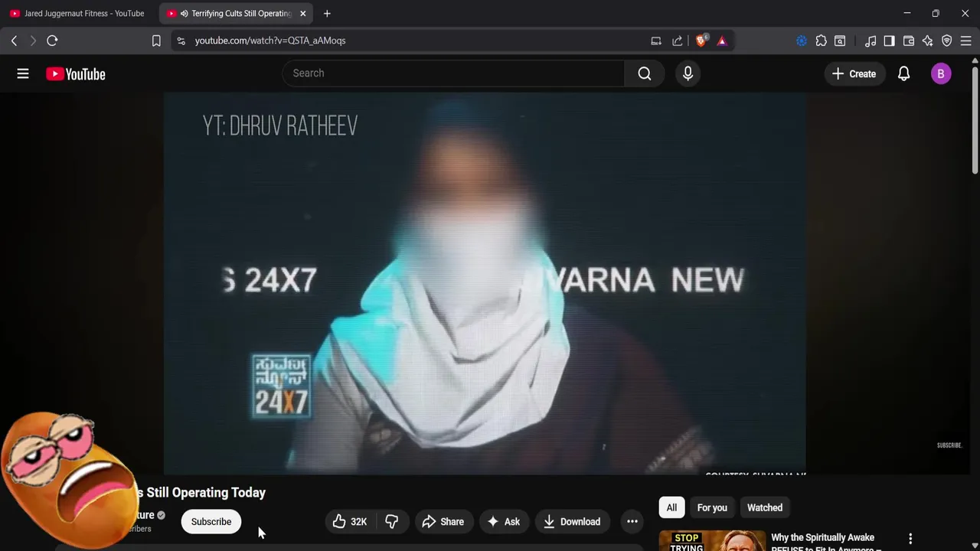Image resolution: width=980 pixels, height=551 pixels.
Task: Click the Create button
Action: pyautogui.click(x=854, y=73)
